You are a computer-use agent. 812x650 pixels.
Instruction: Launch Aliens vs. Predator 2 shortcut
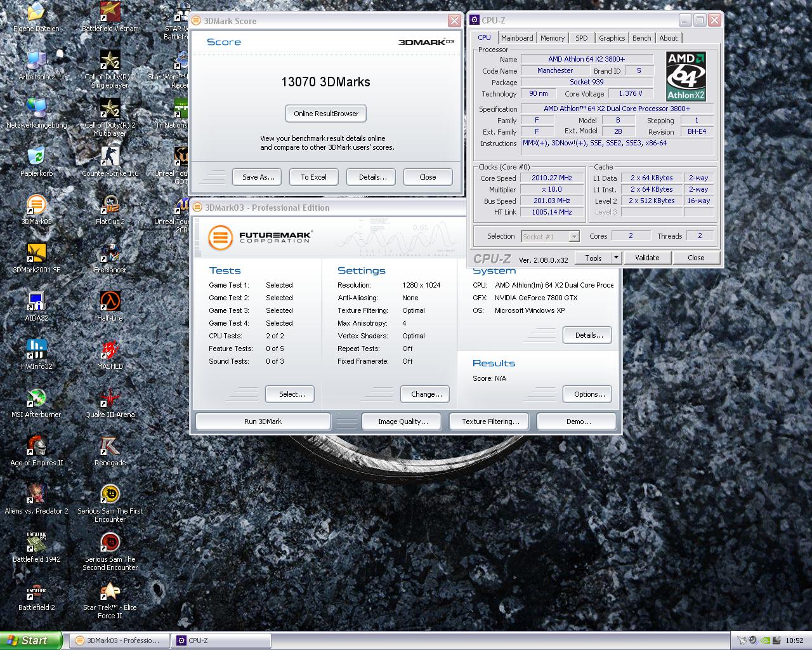[x=36, y=499]
